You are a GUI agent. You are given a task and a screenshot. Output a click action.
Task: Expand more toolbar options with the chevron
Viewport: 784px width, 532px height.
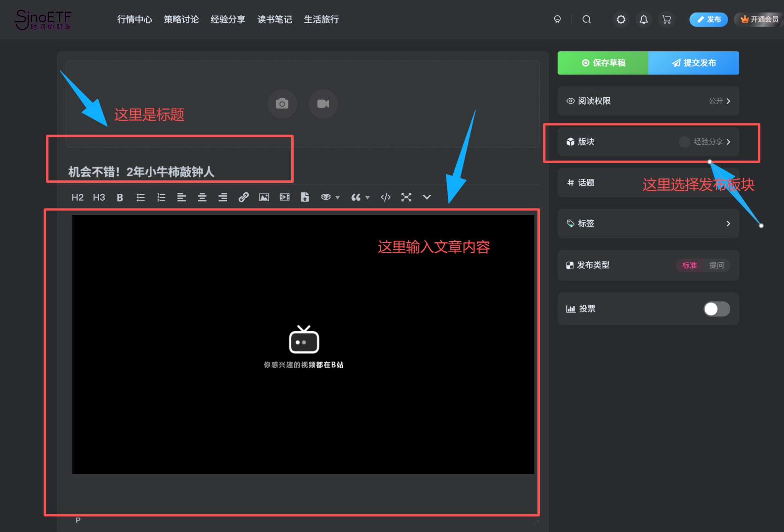[426, 197]
